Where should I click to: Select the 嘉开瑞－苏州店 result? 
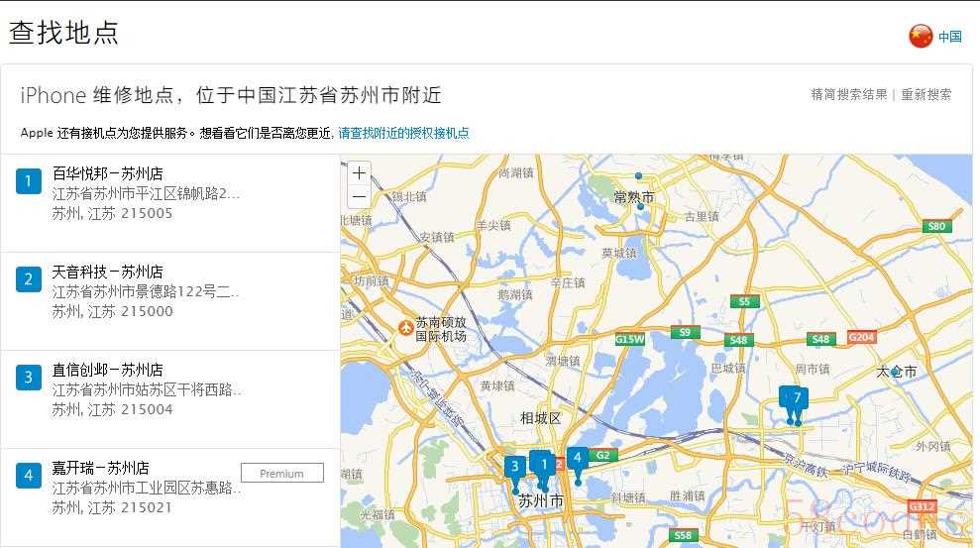click(170, 497)
